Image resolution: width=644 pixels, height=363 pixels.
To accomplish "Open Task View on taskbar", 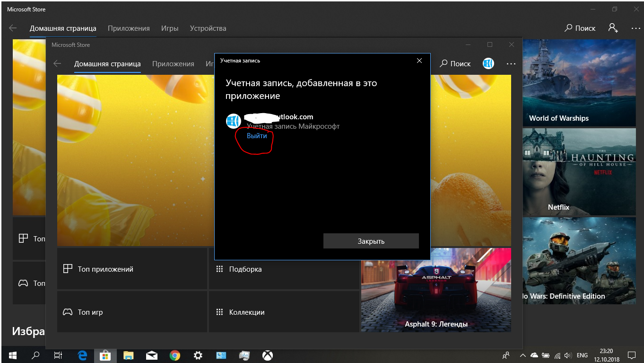I will click(x=58, y=355).
